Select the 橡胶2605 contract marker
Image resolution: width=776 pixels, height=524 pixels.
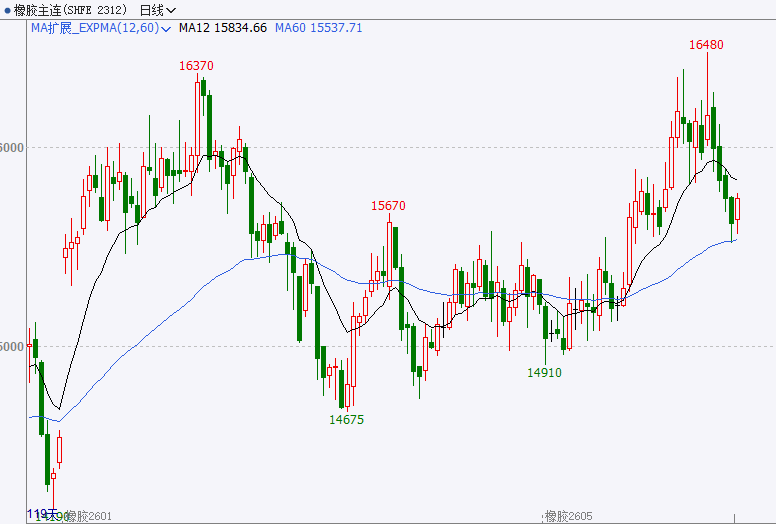[x=569, y=516]
